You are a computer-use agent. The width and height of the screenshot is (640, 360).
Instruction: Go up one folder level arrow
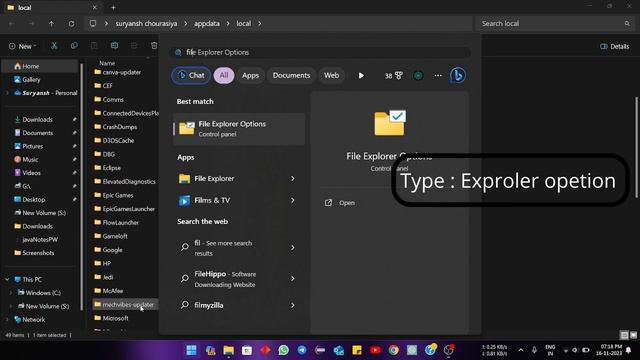pyautogui.click(x=51, y=24)
